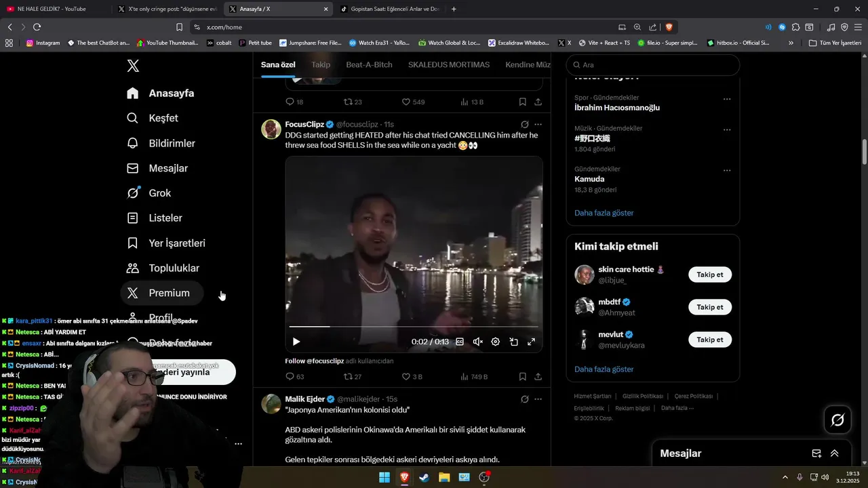Open new browser tab
The height and width of the screenshot is (488, 868).
point(454,9)
